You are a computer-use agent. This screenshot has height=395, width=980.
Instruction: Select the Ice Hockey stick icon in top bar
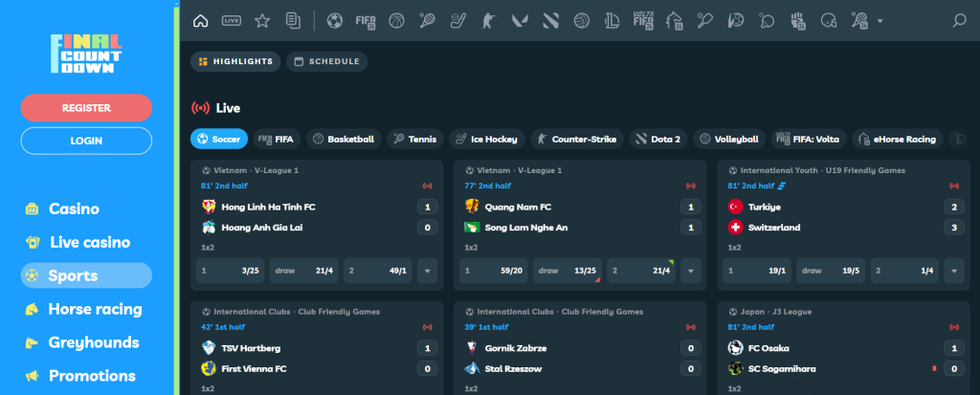[458, 20]
